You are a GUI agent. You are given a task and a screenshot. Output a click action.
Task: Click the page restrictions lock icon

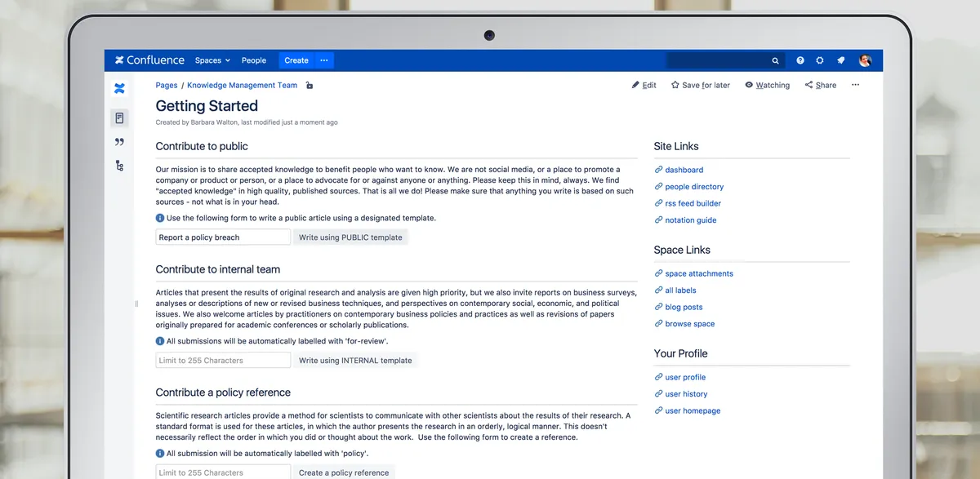tap(310, 85)
